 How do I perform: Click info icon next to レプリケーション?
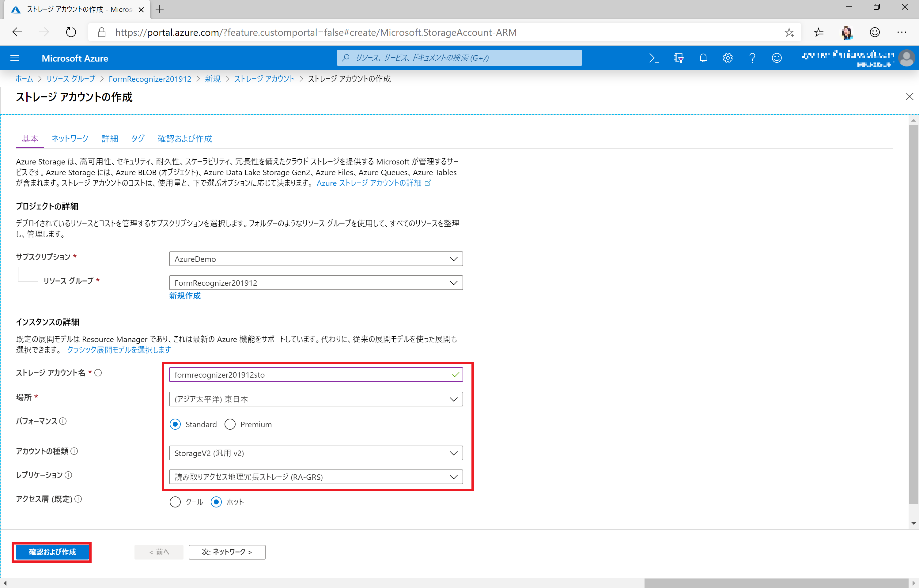(68, 475)
